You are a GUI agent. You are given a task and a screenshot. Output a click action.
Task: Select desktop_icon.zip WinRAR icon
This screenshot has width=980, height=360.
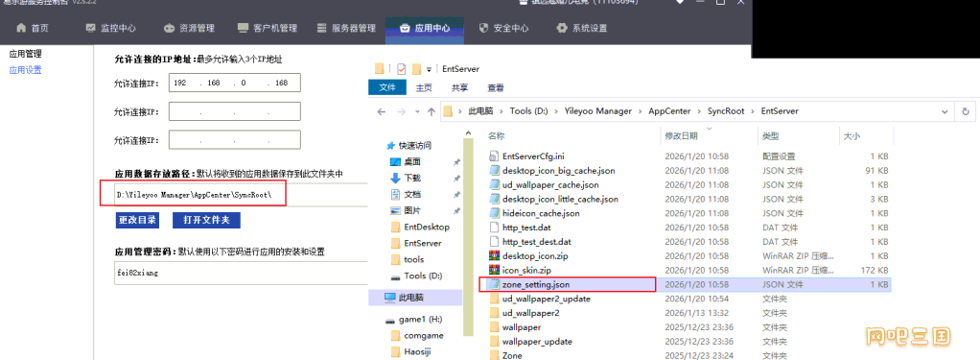tap(494, 256)
